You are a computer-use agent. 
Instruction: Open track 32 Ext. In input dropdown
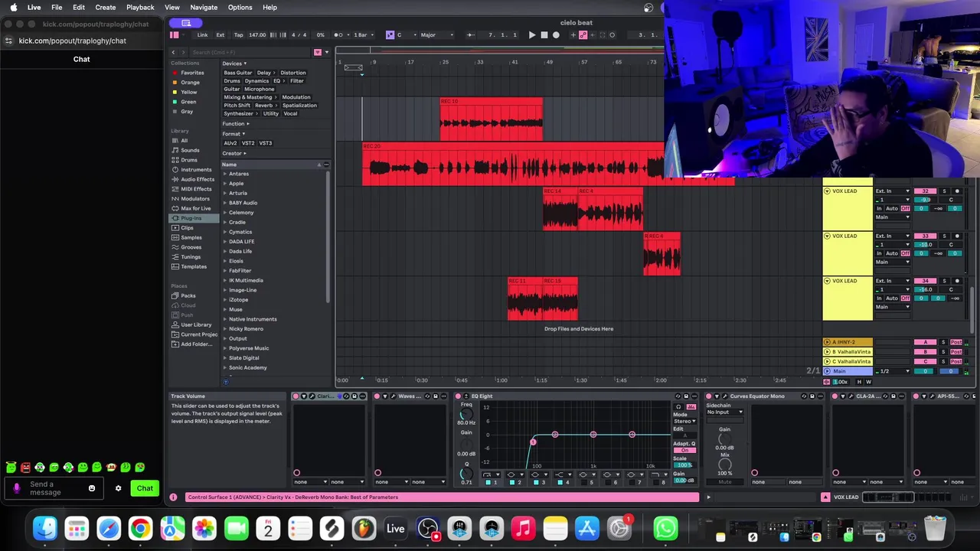point(892,191)
